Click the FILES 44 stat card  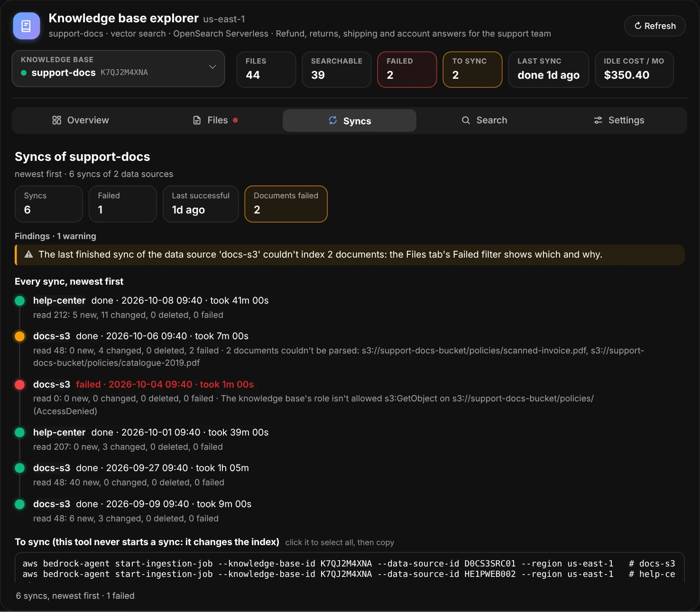coord(266,69)
